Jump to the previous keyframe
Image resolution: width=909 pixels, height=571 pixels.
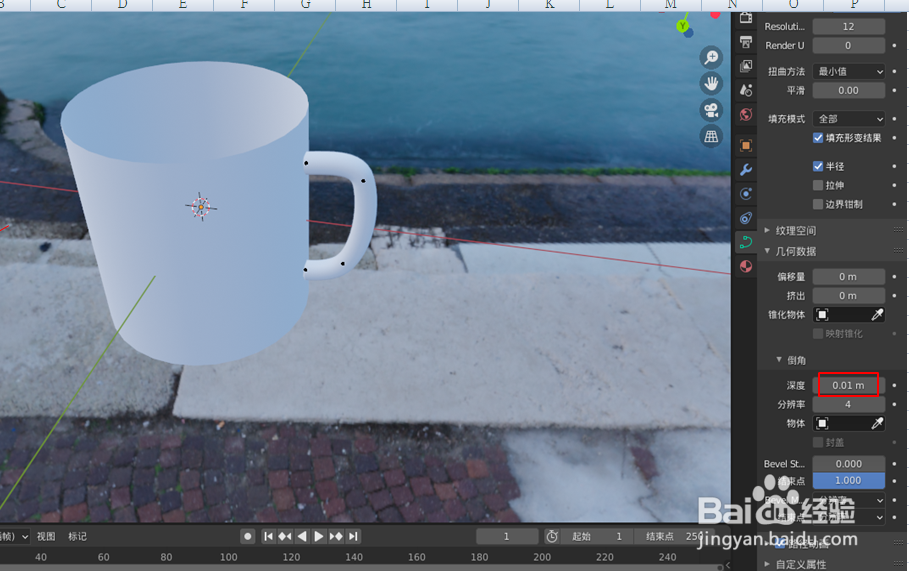coord(285,536)
